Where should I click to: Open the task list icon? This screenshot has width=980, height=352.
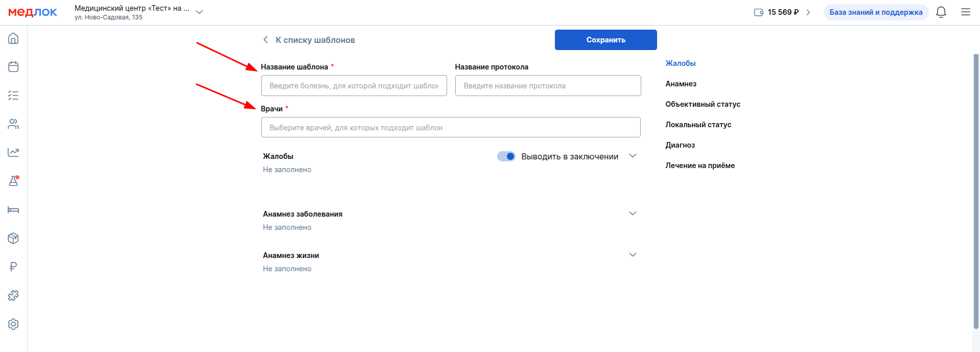[x=13, y=96]
